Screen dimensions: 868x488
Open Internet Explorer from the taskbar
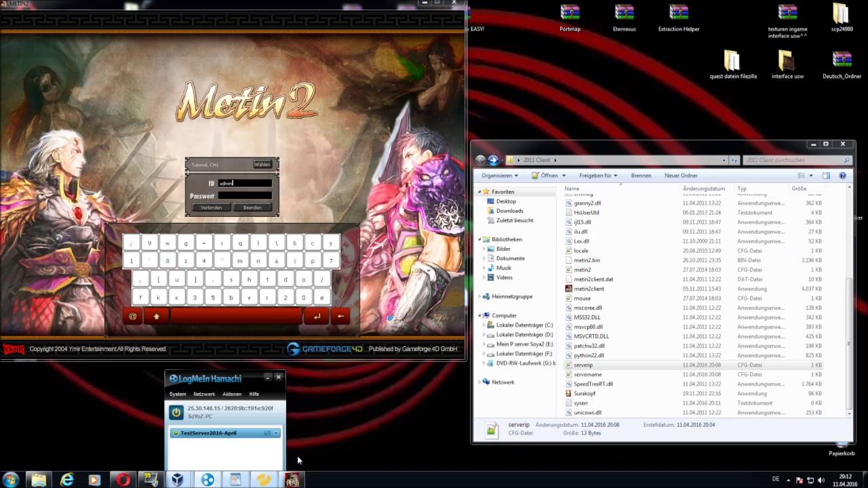[66, 479]
